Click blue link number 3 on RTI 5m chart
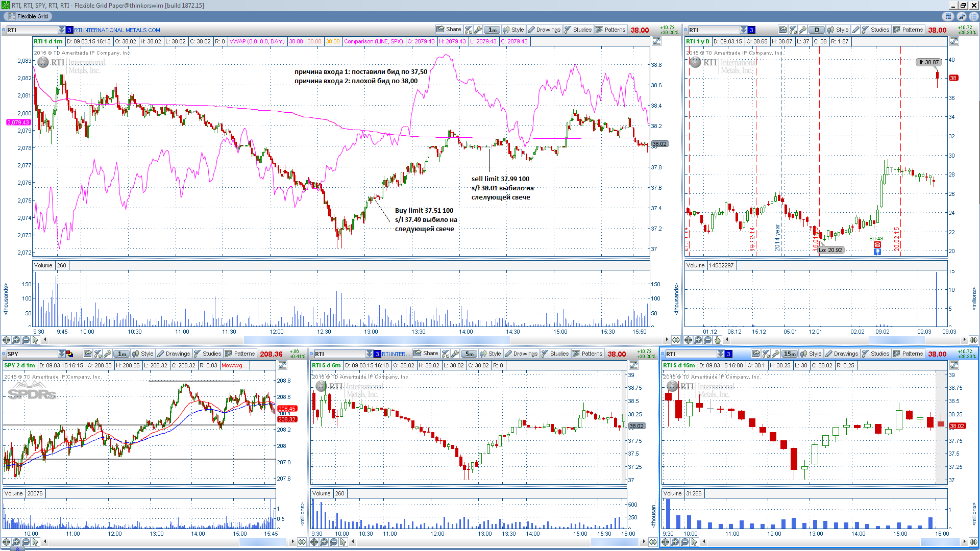The width and height of the screenshot is (980, 551). point(377,354)
